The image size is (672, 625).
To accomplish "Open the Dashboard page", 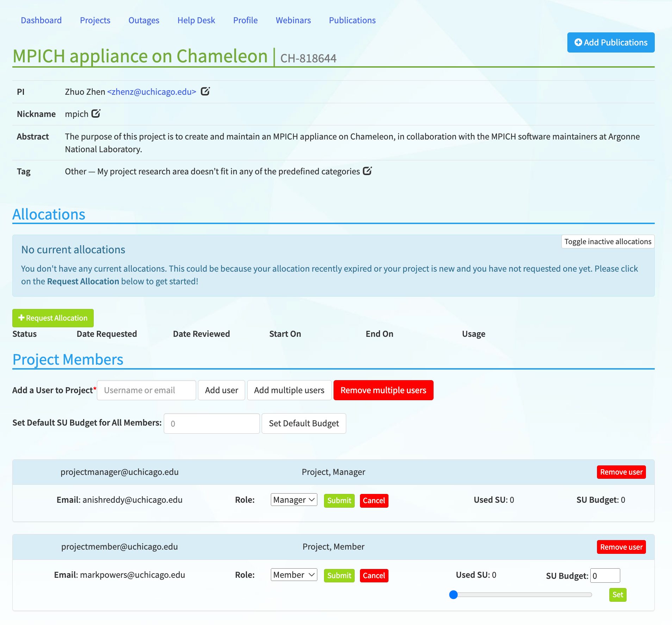I will tap(41, 20).
